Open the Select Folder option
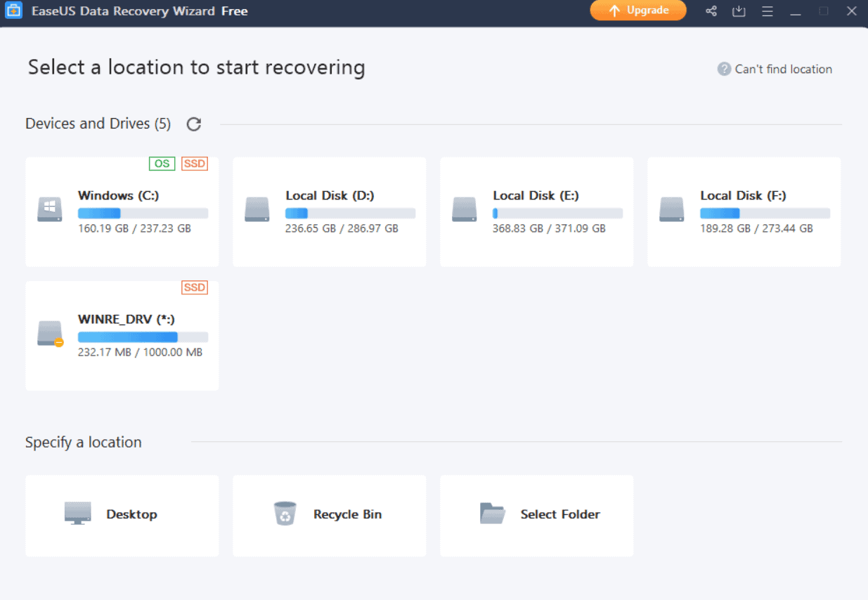Screen dimensions: 868x600 pos(536,516)
